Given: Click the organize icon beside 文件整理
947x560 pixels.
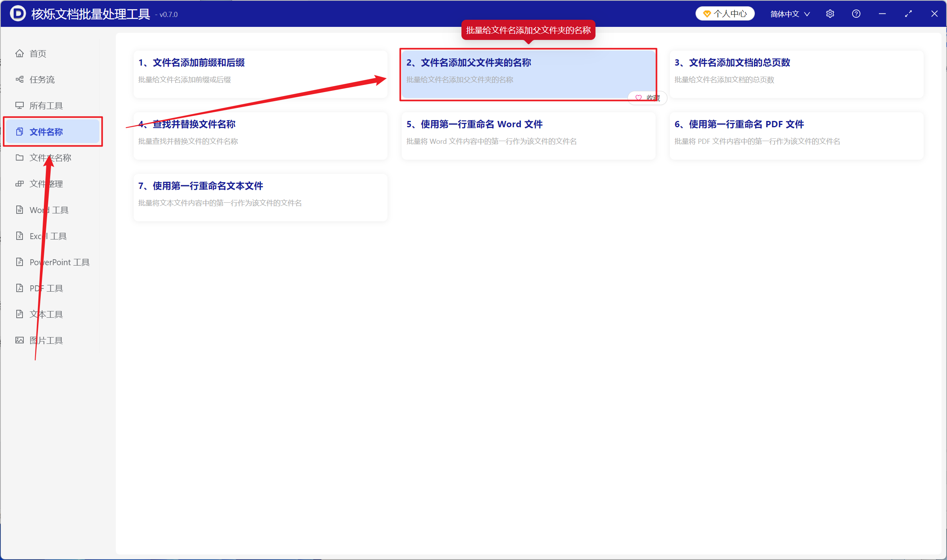Looking at the screenshot, I should pos(19,184).
